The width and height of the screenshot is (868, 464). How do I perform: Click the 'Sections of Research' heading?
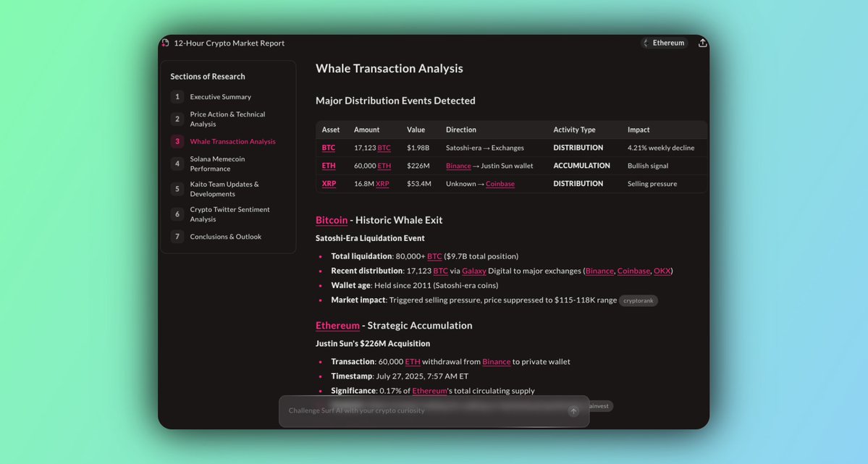[x=208, y=77]
